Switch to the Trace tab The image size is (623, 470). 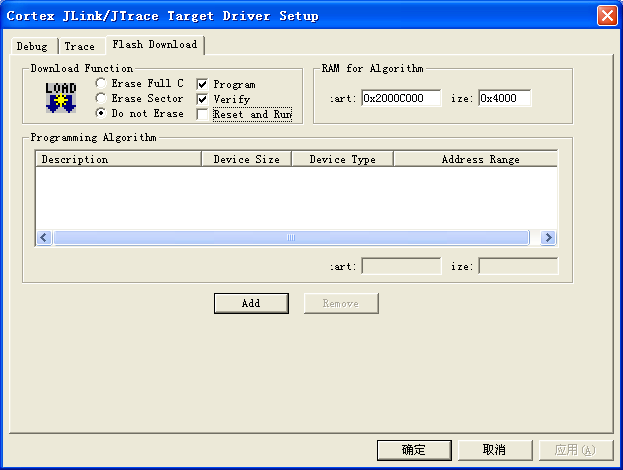pyautogui.click(x=80, y=46)
